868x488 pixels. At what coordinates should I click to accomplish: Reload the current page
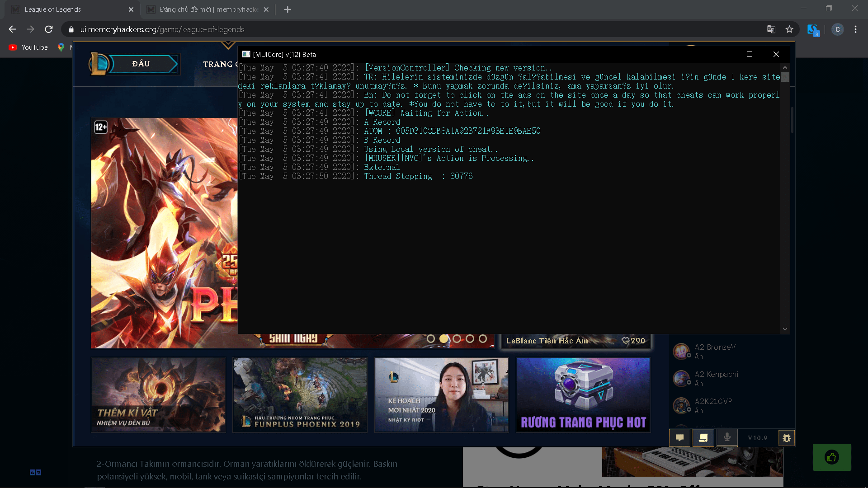point(49,29)
